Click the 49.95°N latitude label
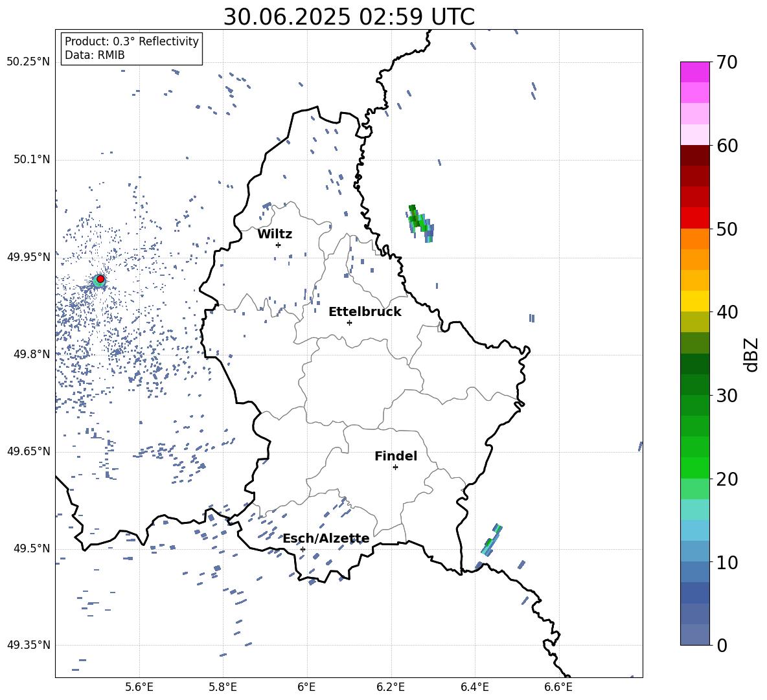The height and width of the screenshot is (700, 767). click(x=29, y=257)
